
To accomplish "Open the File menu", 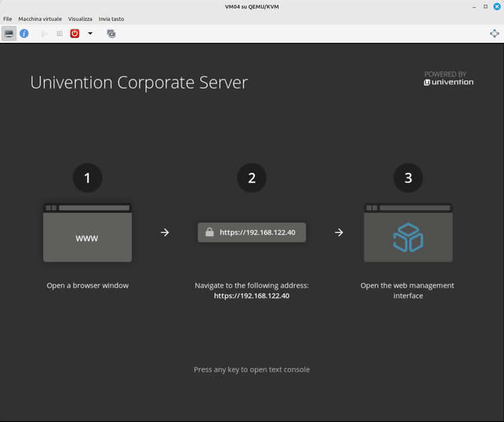I will (8, 19).
